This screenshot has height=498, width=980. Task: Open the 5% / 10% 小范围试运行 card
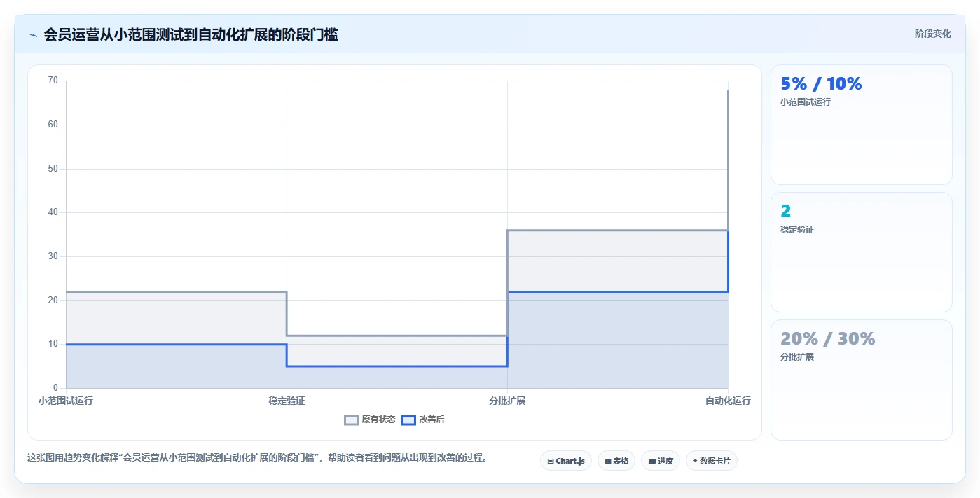click(862, 125)
